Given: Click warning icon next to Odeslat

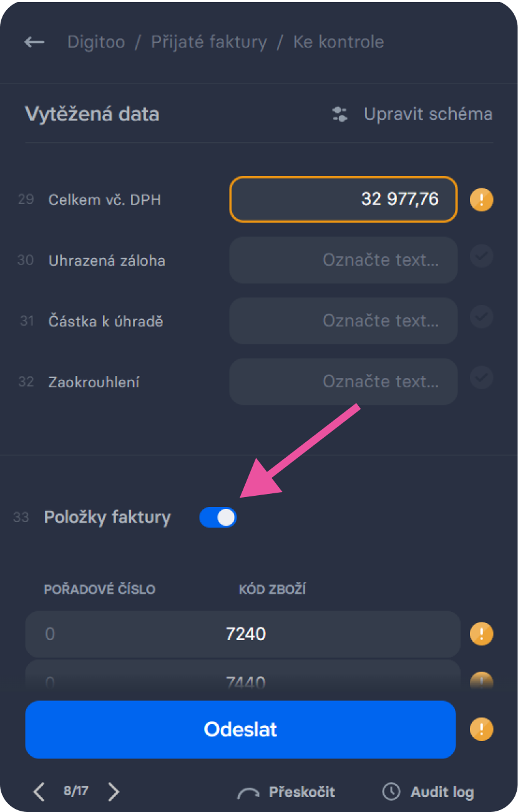Looking at the screenshot, I should 481,729.
